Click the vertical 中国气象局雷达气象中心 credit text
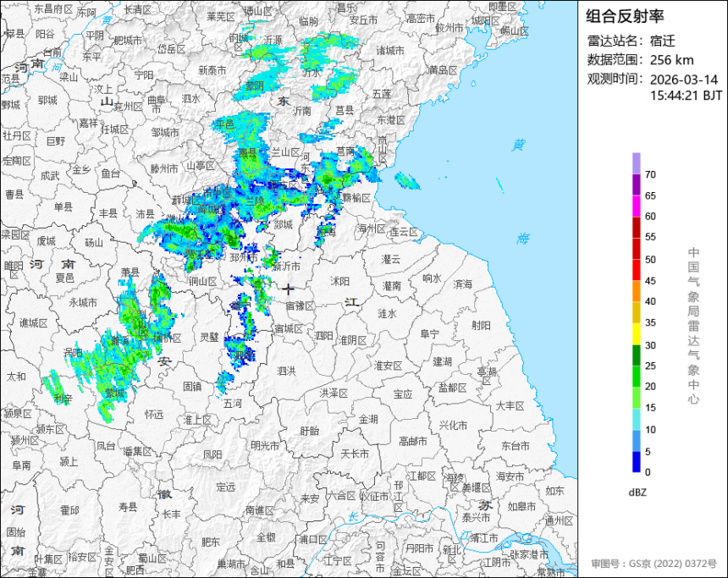This screenshot has width=728, height=578. click(x=693, y=326)
